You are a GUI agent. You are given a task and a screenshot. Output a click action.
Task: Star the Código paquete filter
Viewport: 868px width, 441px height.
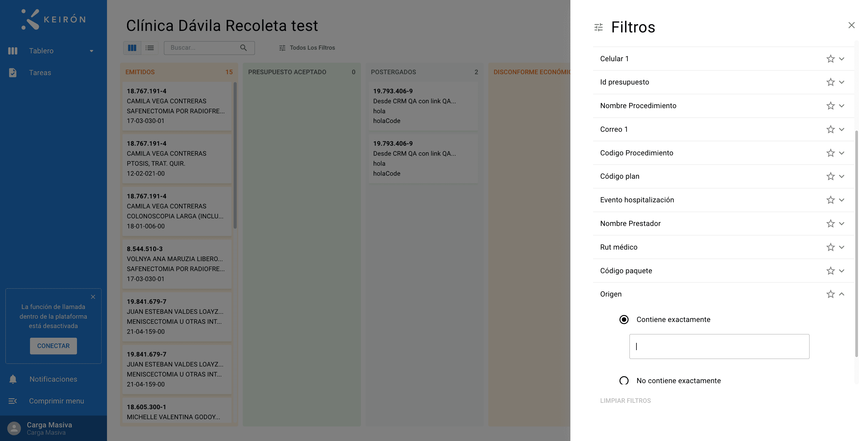[830, 271]
